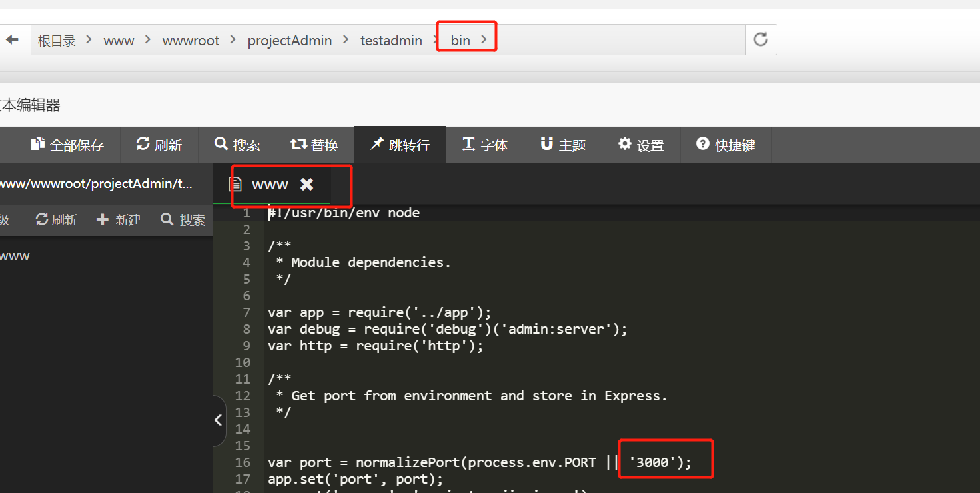This screenshot has width=980, height=493.
Task: Open projectAdmin breadcrumb folder
Action: (x=290, y=41)
